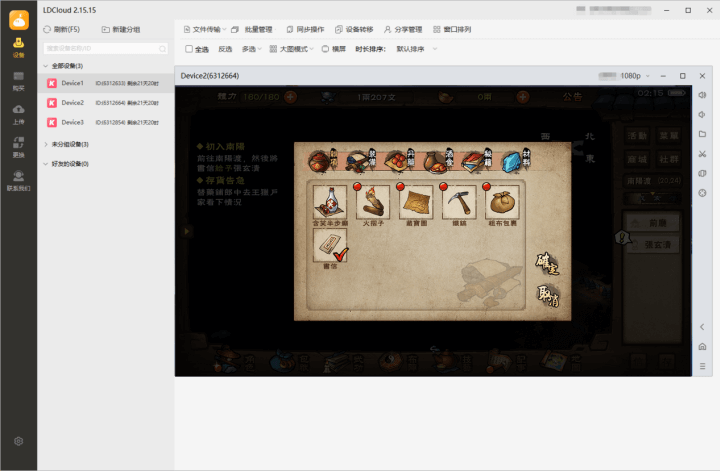Close the Device2 window
Viewport: 720px width, 471px height.
tap(702, 76)
